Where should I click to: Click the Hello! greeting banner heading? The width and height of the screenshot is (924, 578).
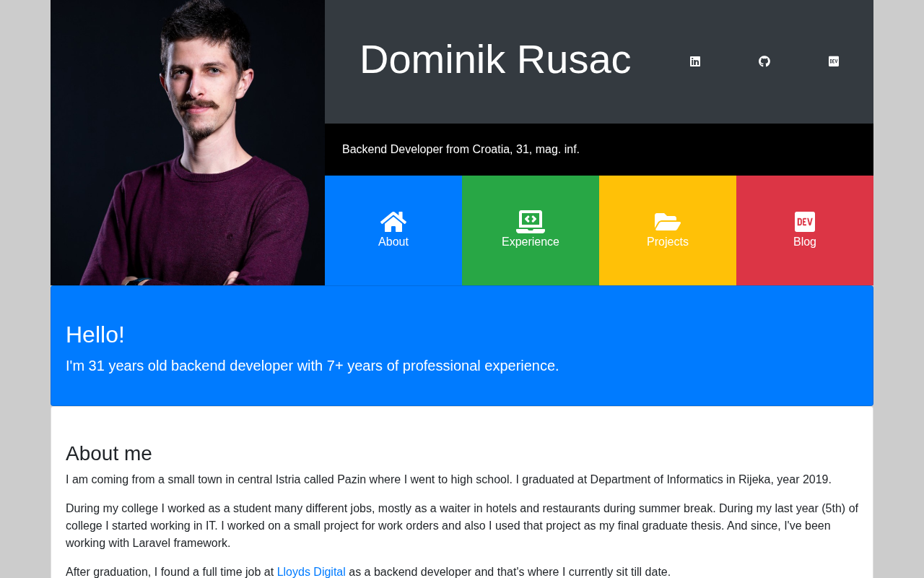coord(95,335)
